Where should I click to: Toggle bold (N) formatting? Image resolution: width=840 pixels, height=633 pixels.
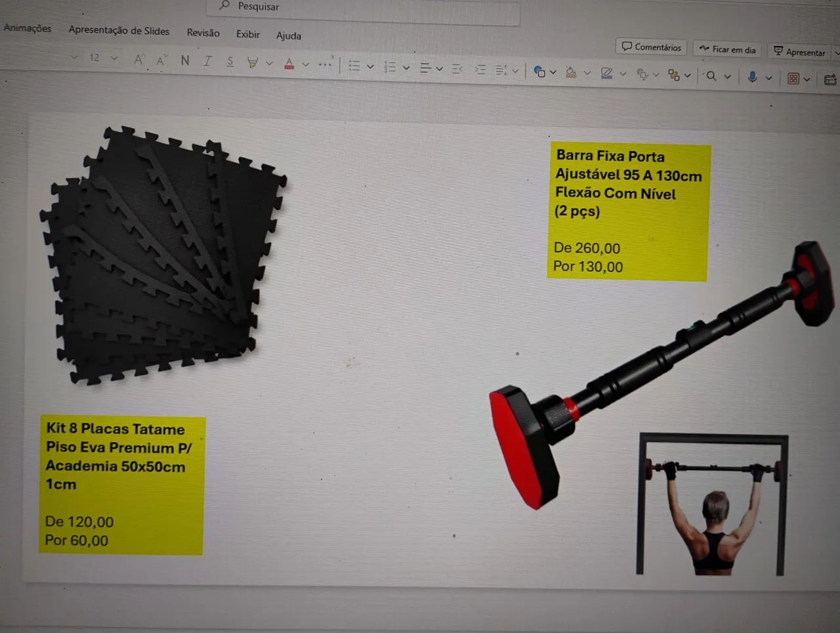(x=185, y=60)
